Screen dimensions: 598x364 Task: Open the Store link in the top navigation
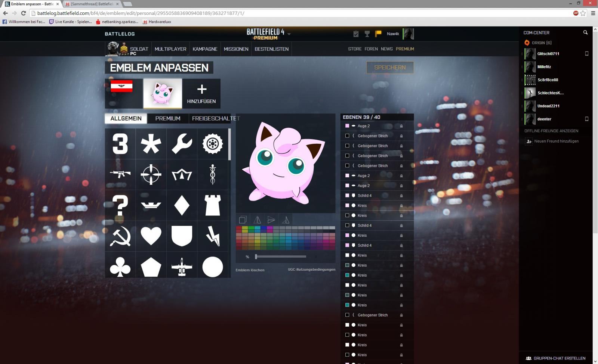[355, 49]
